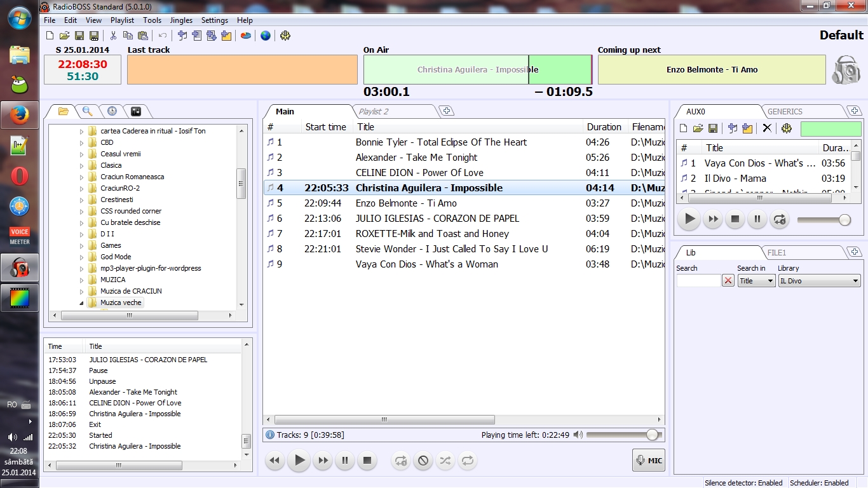The image size is (868, 488).
Task: Toggle the MIC button
Action: (x=649, y=460)
